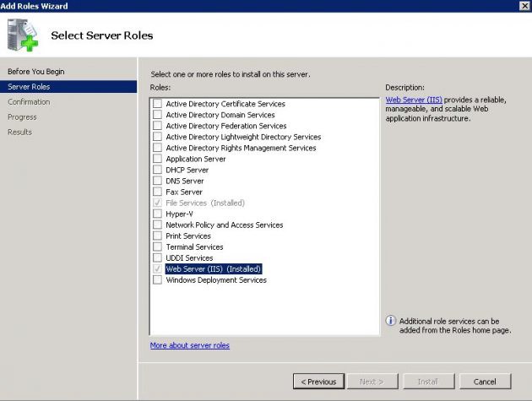Check the Fax Server role

(157, 192)
